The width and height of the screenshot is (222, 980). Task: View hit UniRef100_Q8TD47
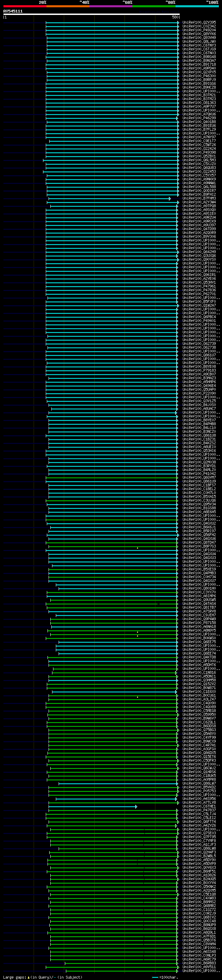[199, 543]
